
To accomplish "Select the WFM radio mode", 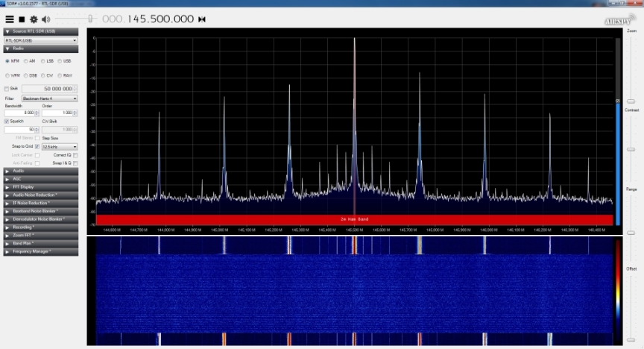I will pos(7,75).
